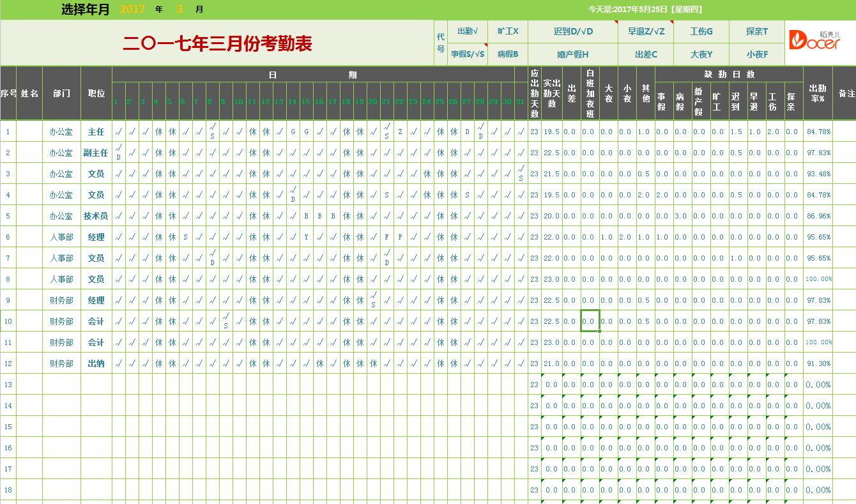Click the 应出勤天数 column header
The image size is (856, 504).
tap(535, 93)
